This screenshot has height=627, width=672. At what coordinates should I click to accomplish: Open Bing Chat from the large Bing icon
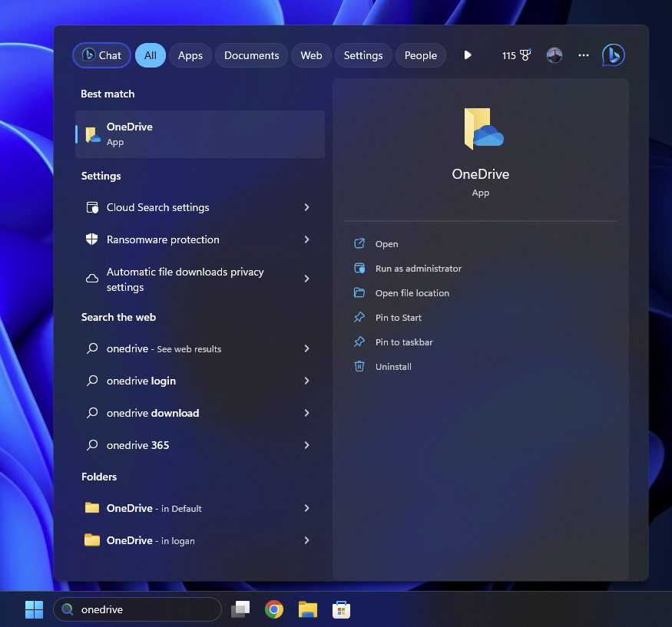click(x=614, y=55)
